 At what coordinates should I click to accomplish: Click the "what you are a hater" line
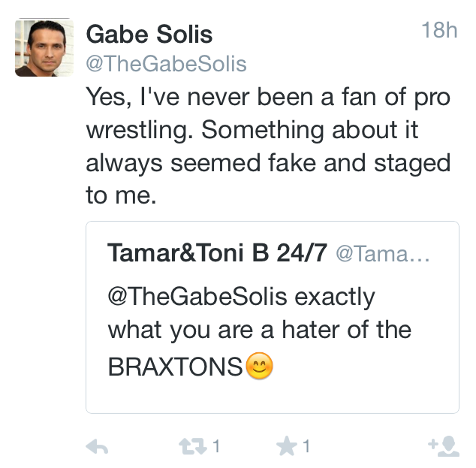pyautogui.click(x=260, y=331)
